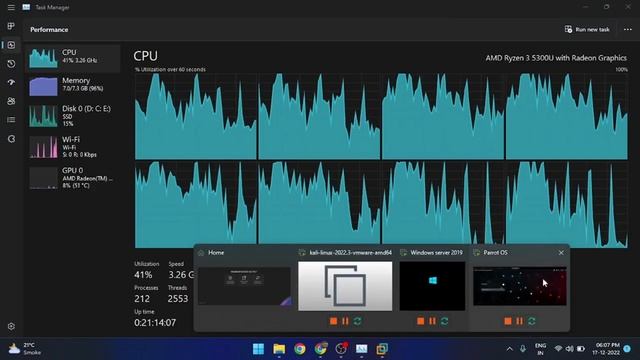Click the kali-linux VM preview thumbnail

pyautogui.click(x=345, y=286)
